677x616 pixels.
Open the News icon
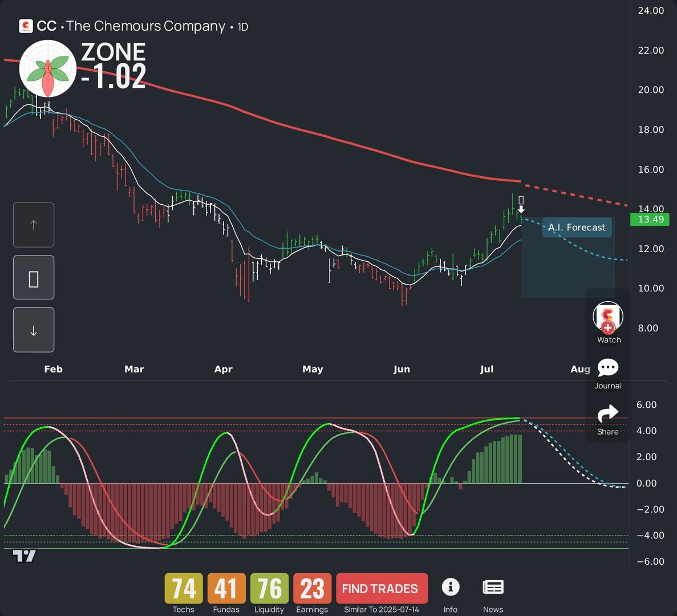click(x=493, y=587)
